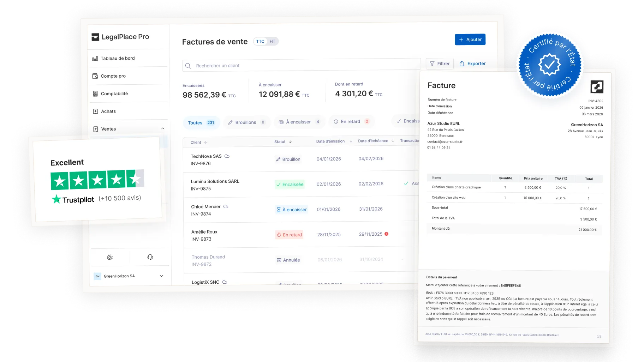Click the cloud icon next to LogistiX SNC
644x362 pixels.
tap(225, 282)
